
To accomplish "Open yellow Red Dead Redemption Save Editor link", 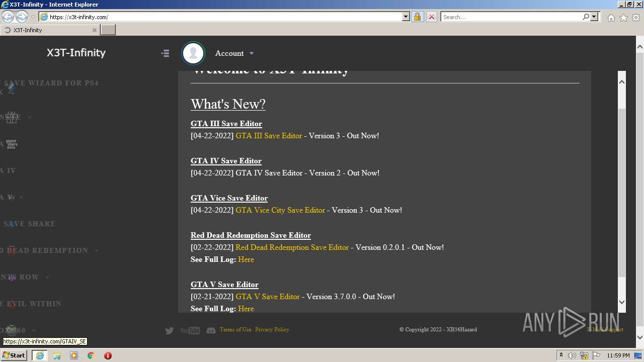I will (x=292, y=247).
